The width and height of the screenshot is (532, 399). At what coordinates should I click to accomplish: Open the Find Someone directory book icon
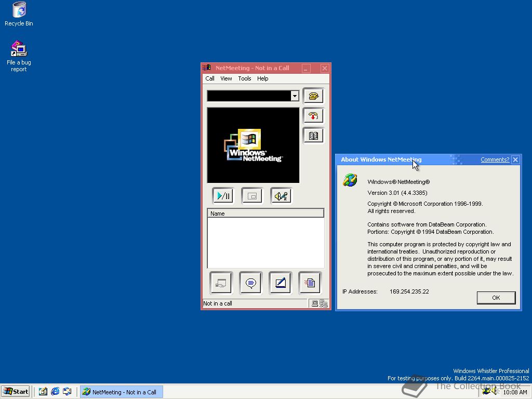tap(313, 136)
